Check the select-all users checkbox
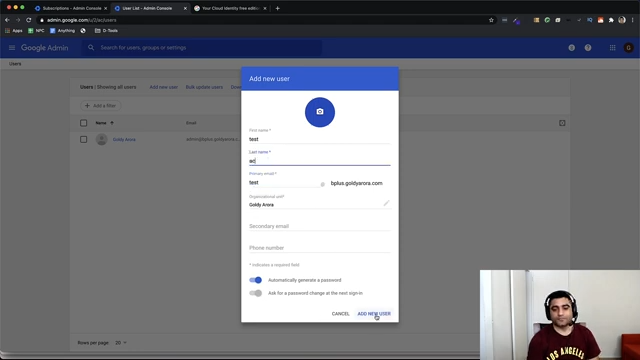Image resolution: width=640 pixels, height=360 pixels. click(84, 123)
